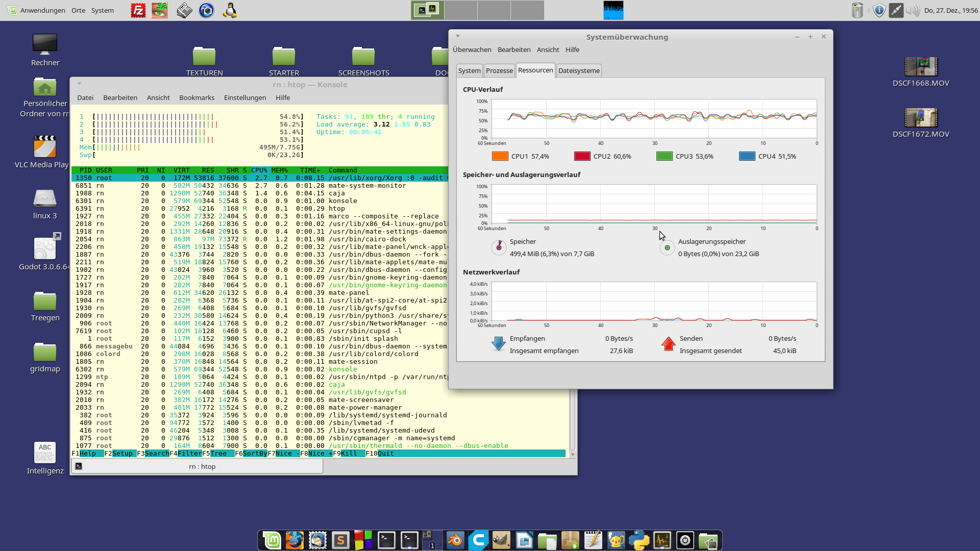
Task: Open Firefox from the dock
Action: pyautogui.click(x=295, y=540)
